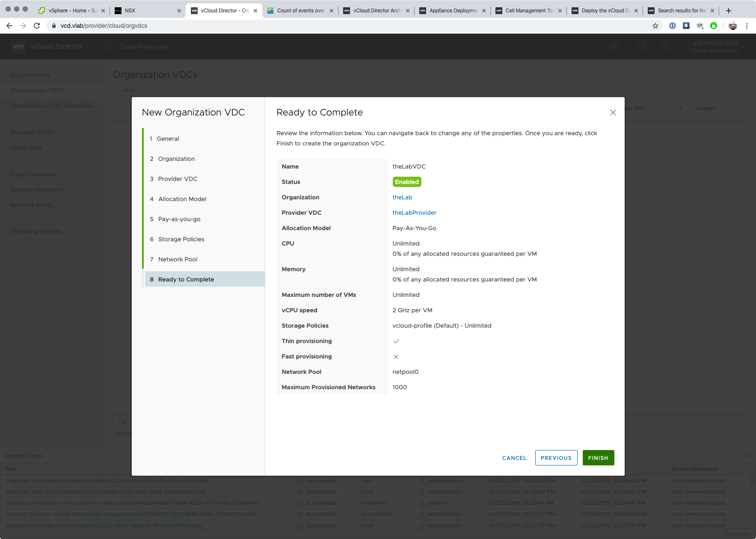The width and height of the screenshot is (756, 539).
Task: Click the browser back arrow
Action: tap(9, 26)
